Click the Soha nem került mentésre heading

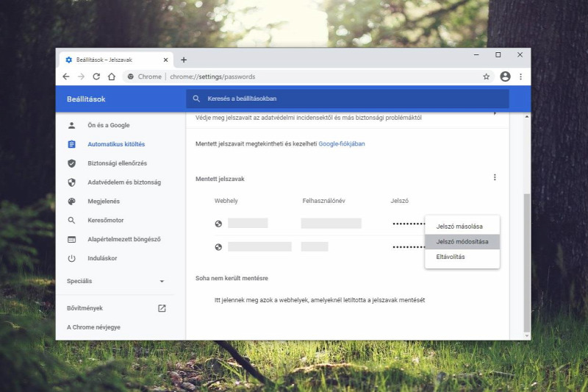click(232, 278)
